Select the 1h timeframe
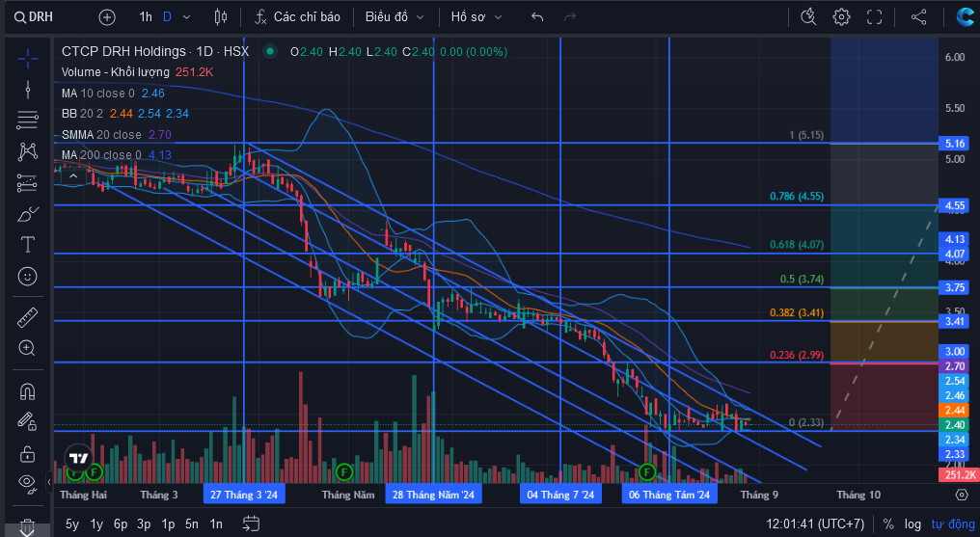The height and width of the screenshot is (537, 980). (146, 16)
